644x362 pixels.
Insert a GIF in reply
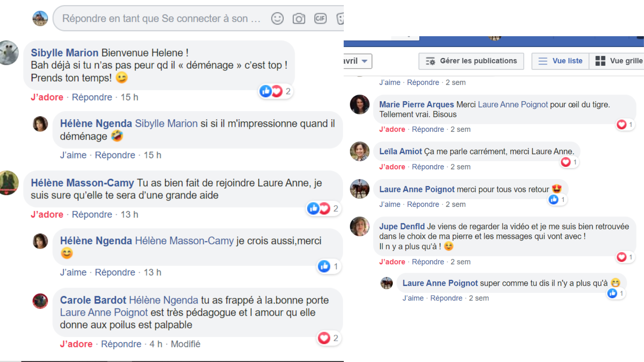(320, 18)
